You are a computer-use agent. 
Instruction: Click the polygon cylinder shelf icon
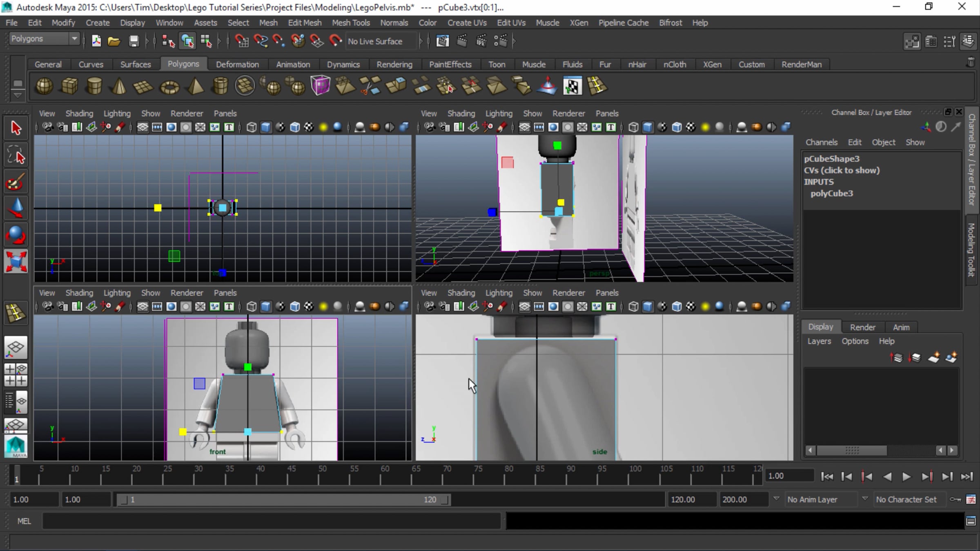94,87
